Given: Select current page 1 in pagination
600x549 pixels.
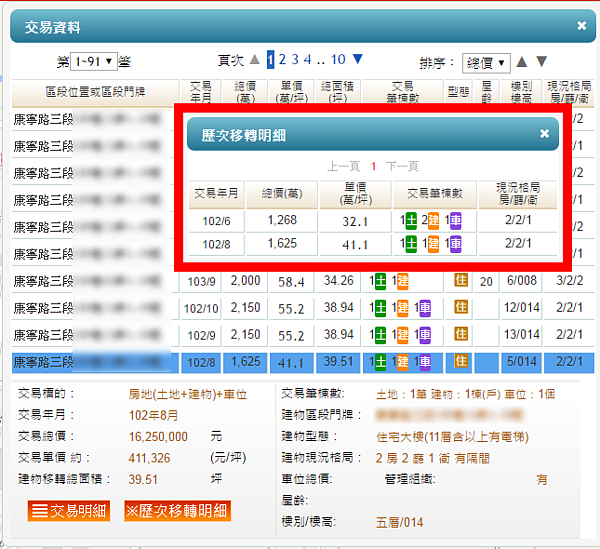Looking at the screenshot, I should tap(271, 60).
